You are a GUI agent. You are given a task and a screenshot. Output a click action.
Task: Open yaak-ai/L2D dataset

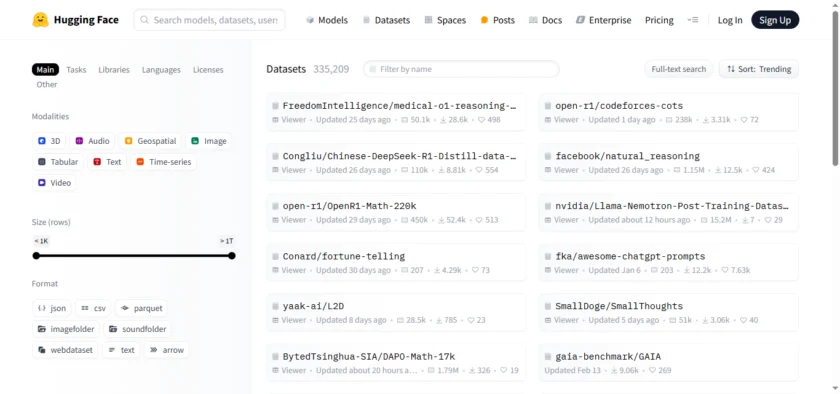396,312
